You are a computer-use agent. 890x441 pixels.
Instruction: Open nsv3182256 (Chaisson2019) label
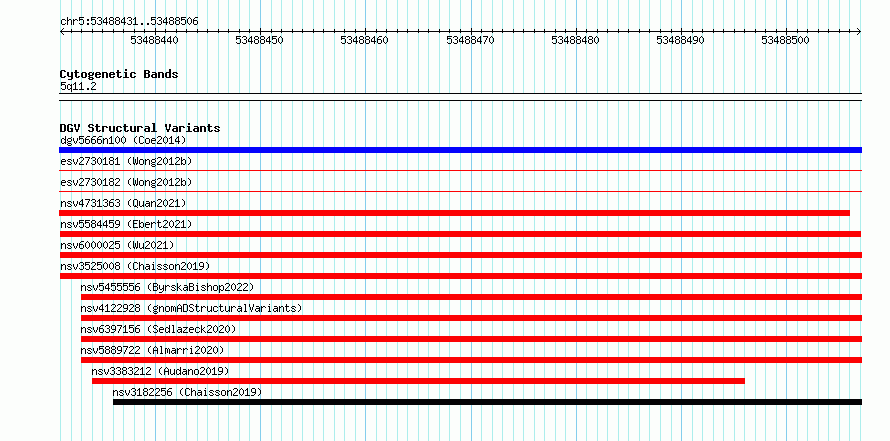187,392
